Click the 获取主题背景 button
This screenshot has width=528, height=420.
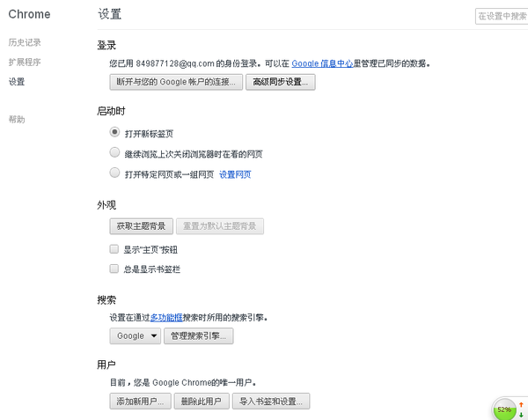(142, 226)
